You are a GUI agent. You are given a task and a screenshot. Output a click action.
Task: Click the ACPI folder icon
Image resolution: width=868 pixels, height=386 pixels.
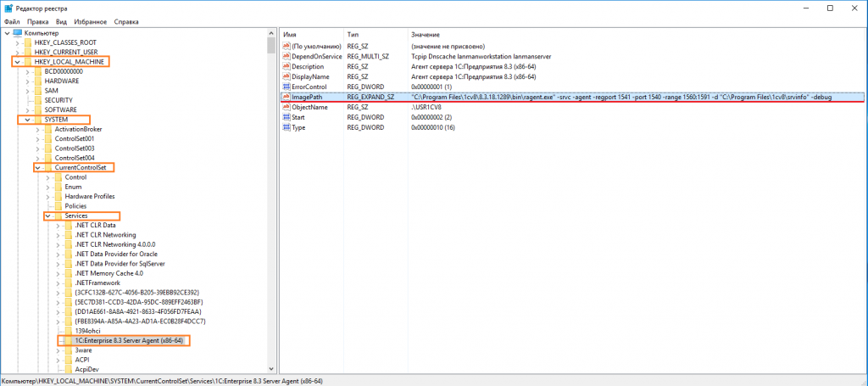[68, 360]
